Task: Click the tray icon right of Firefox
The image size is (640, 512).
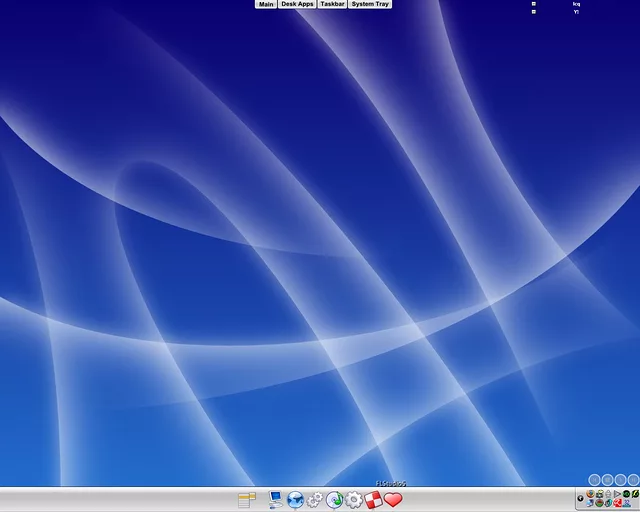Action: click(x=600, y=494)
